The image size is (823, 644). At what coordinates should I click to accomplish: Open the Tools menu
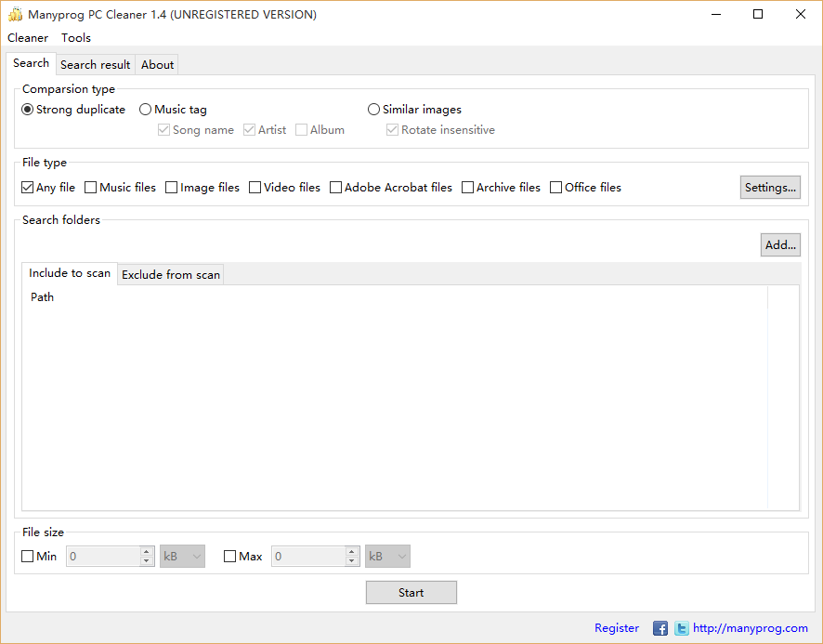(76, 38)
